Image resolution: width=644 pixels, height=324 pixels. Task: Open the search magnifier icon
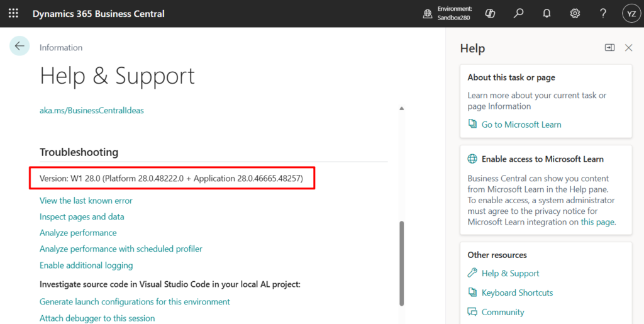click(x=518, y=13)
